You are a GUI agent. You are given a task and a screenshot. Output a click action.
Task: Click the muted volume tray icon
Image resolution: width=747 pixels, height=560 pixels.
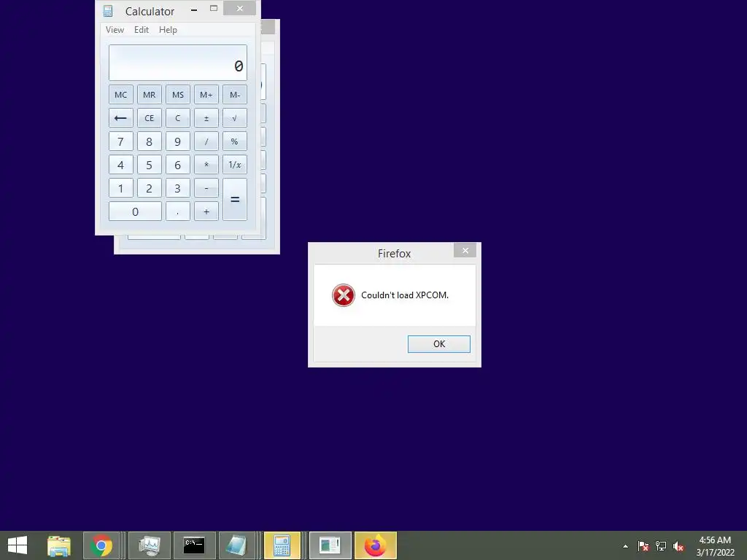click(678, 546)
